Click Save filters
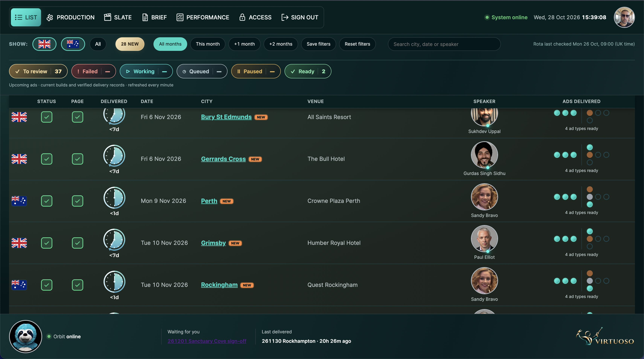This screenshot has height=359, width=644. click(x=318, y=44)
